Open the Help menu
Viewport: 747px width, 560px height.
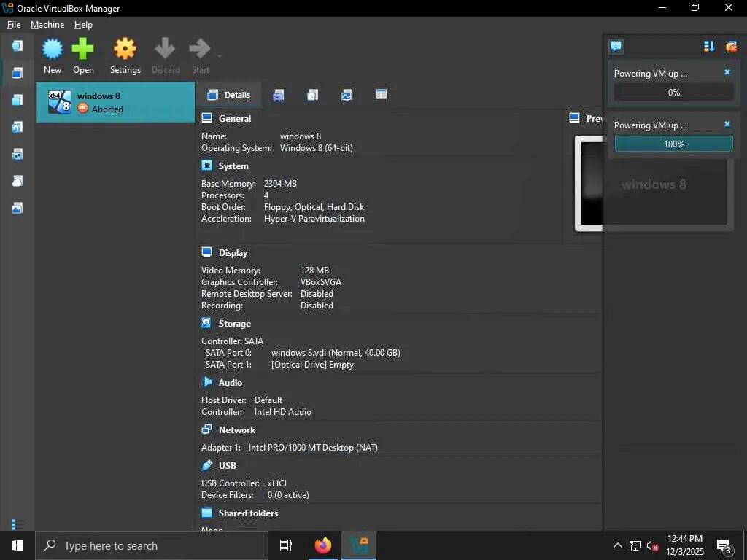coord(83,25)
